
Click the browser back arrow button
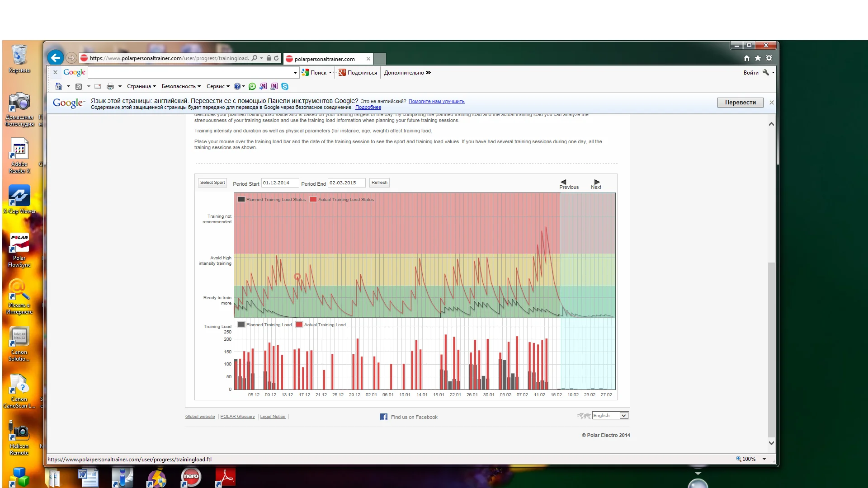[x=56, y=58]
